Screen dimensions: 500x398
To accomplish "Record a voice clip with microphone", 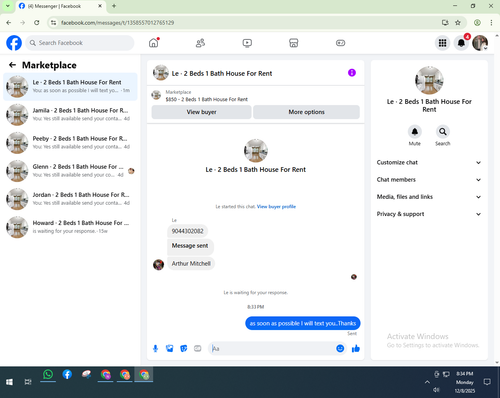I will [155, 349].
